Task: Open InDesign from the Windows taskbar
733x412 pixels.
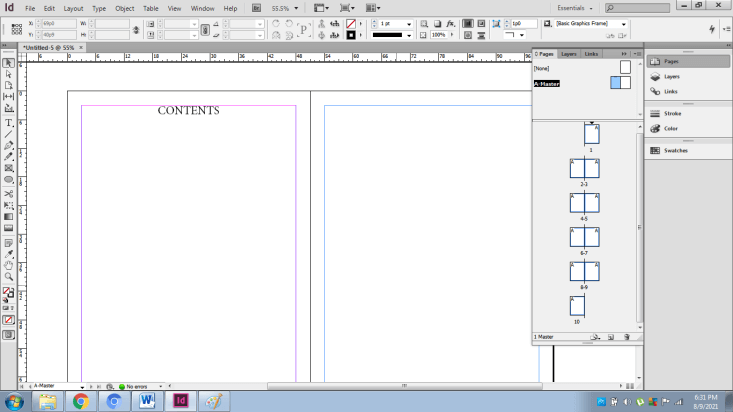Action: click(x=180, y=401)
